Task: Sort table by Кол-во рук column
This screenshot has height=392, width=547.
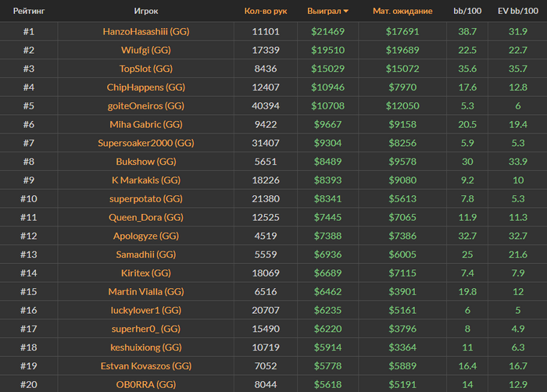Action: pos(266,12)
